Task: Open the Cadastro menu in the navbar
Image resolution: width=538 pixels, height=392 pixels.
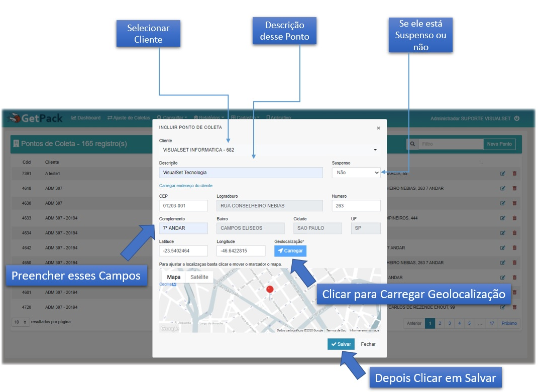Action: tap(245, 117)
